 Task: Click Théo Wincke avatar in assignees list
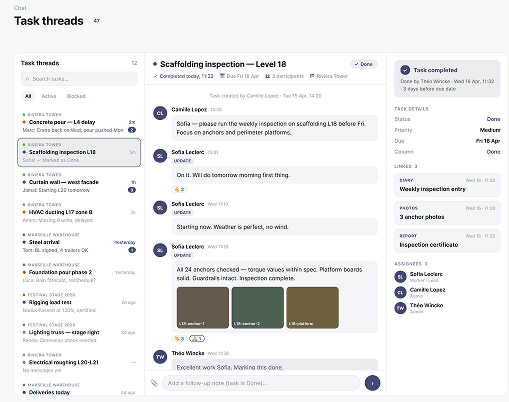tap(400, 308)
